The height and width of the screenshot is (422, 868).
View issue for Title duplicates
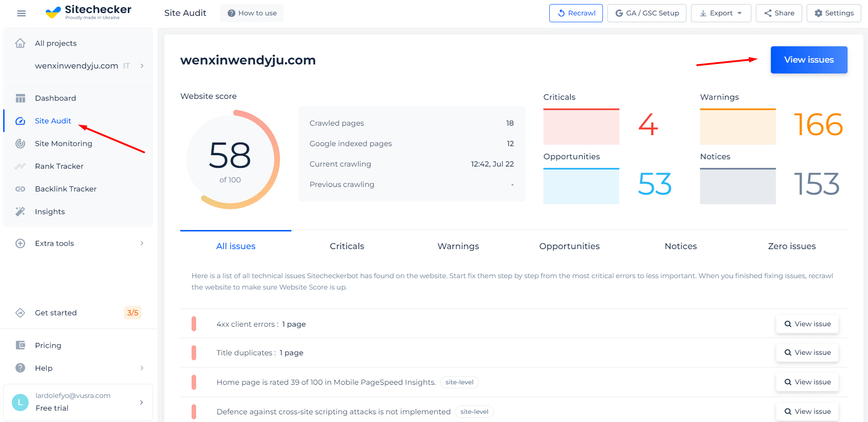(x=807, y=353)
